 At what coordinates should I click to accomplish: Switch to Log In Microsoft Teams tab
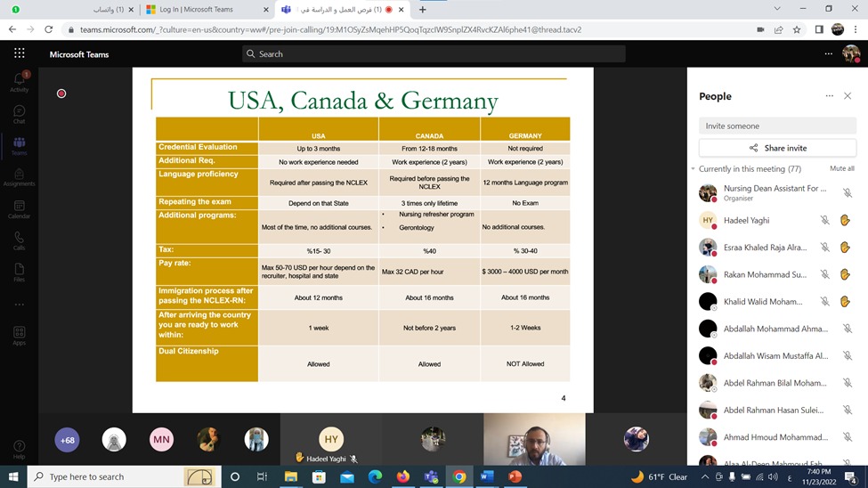click(x=207, y=10)
